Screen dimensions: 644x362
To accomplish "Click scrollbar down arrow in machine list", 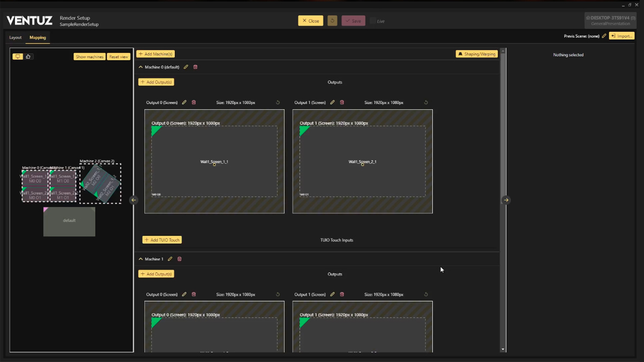I will tap(503, 349).
